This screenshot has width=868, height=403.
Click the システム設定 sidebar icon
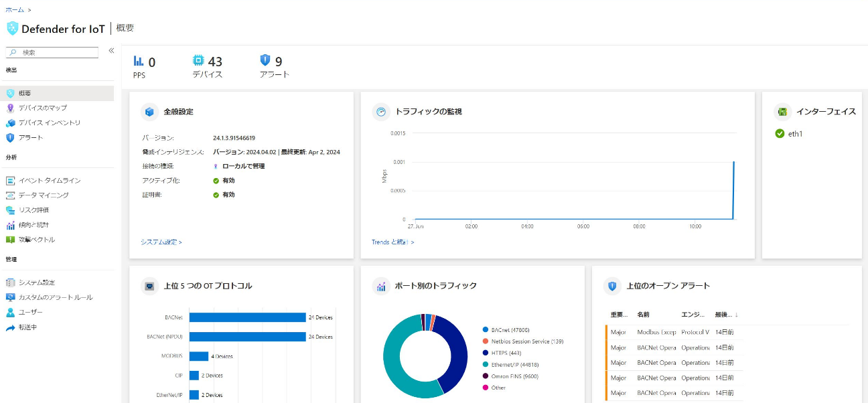click(x=10, y=283)
